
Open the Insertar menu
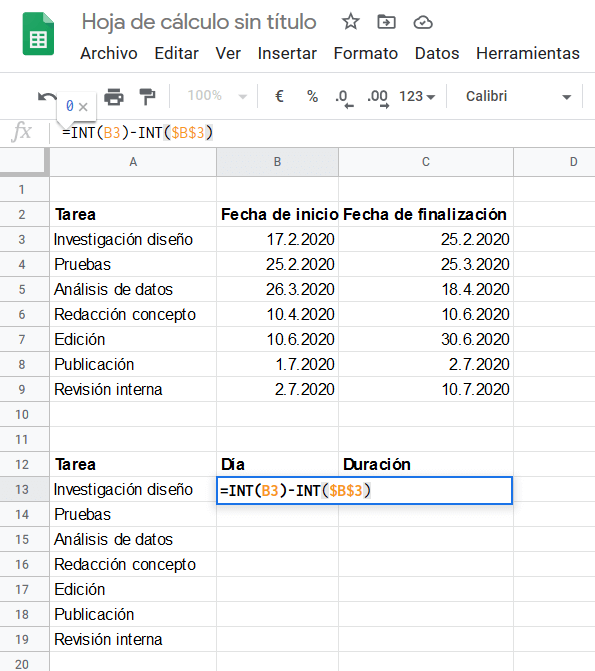tap(287, 53)
